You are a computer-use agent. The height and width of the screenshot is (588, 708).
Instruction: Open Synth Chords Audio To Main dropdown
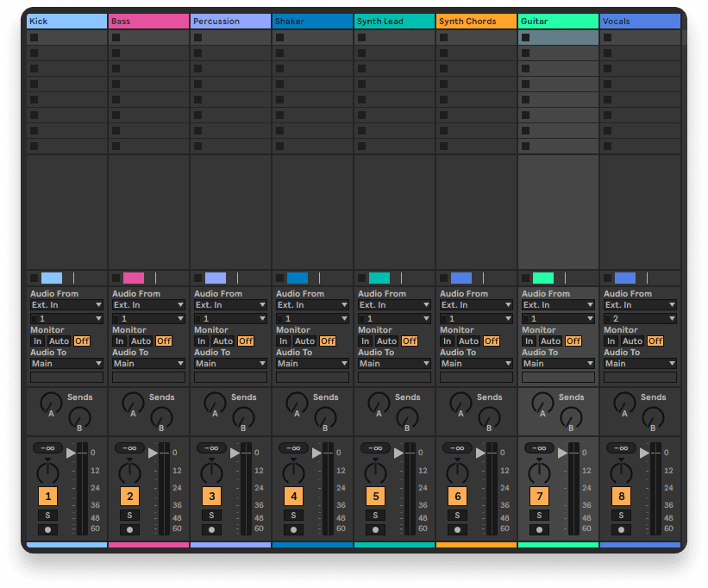pyautogui.click(x=476, y=364)
